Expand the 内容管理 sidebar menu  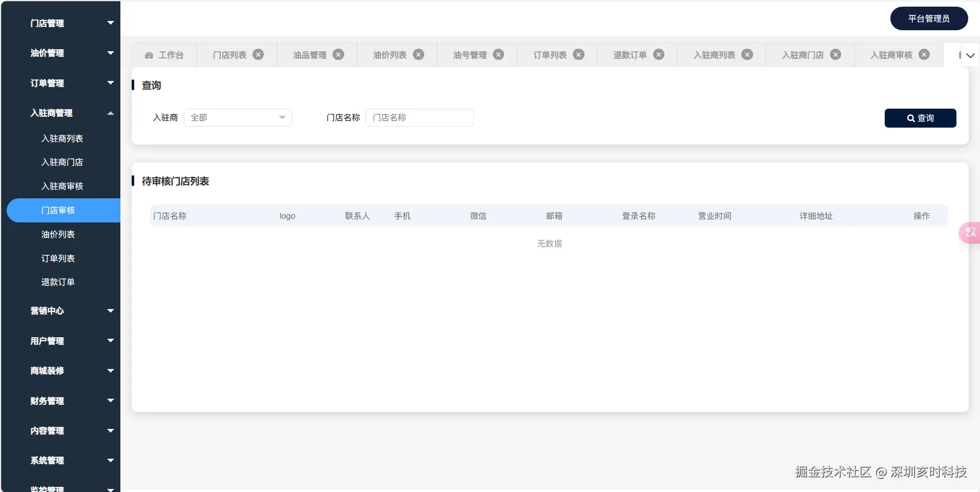pyautogui.click(x=60, y=430)
